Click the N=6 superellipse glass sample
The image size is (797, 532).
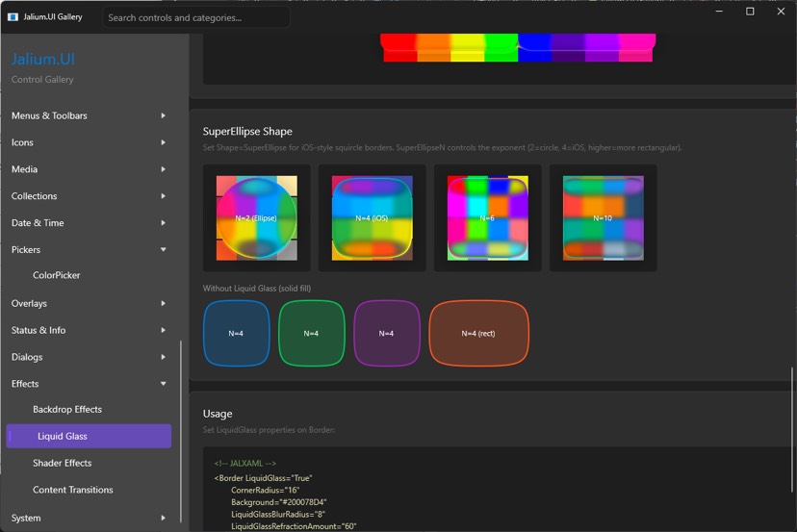pyautogui.click(x=487, y=218)
